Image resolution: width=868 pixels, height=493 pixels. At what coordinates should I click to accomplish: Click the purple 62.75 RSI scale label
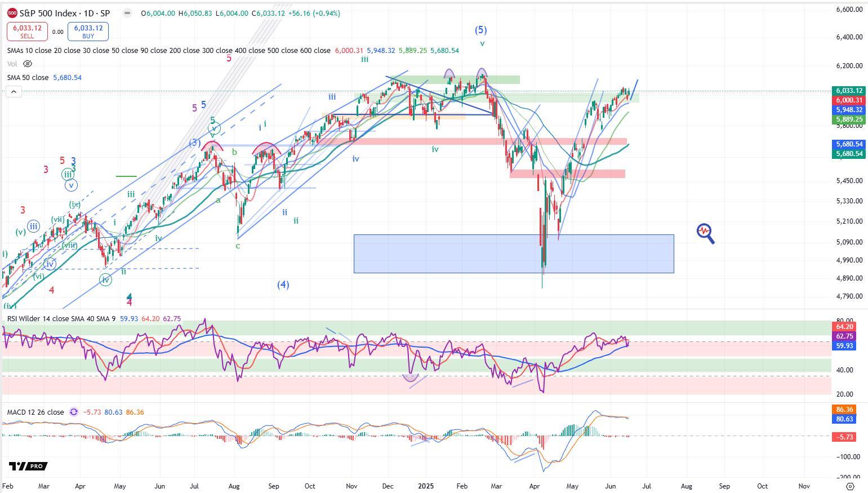(844, 336)
